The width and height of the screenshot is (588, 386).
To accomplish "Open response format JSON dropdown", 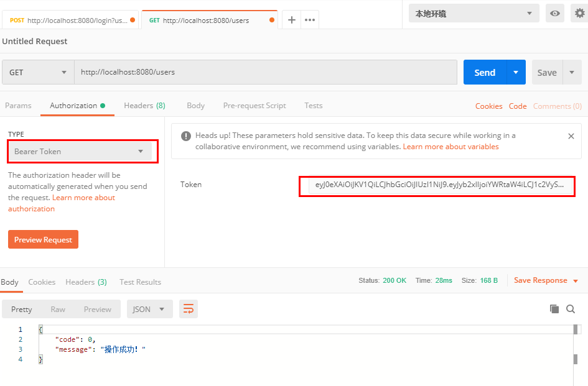I will pyautogui.click(x=149, y=309).
